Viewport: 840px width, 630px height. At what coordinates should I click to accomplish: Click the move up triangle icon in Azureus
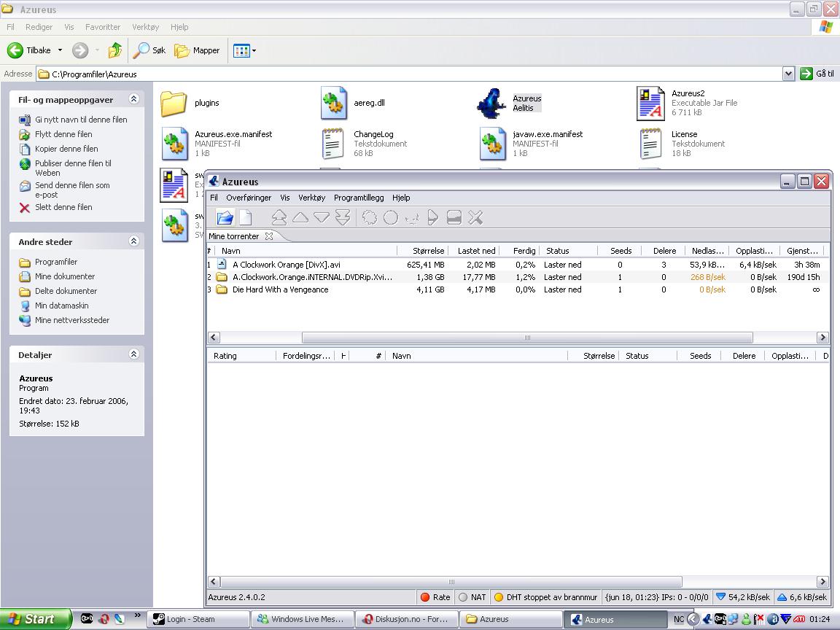[x=300, y=217]
